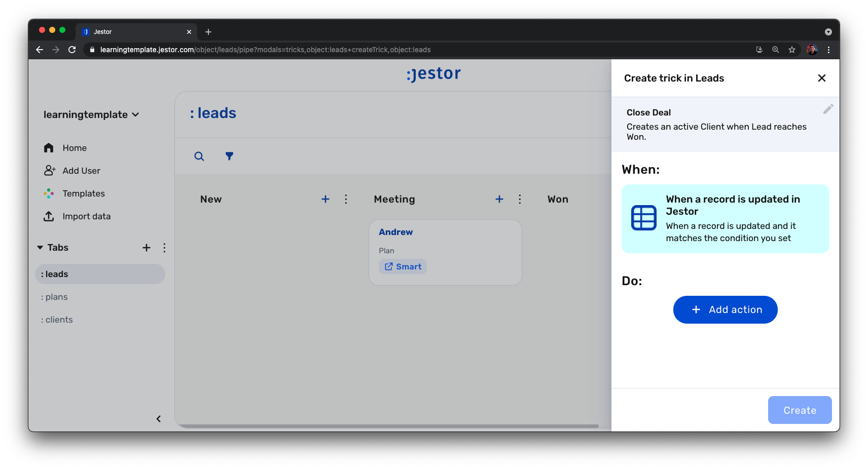Open Templates in the sidebar
Image resolution: width=868 pixels, height=469 pixels.
point(74,193)
